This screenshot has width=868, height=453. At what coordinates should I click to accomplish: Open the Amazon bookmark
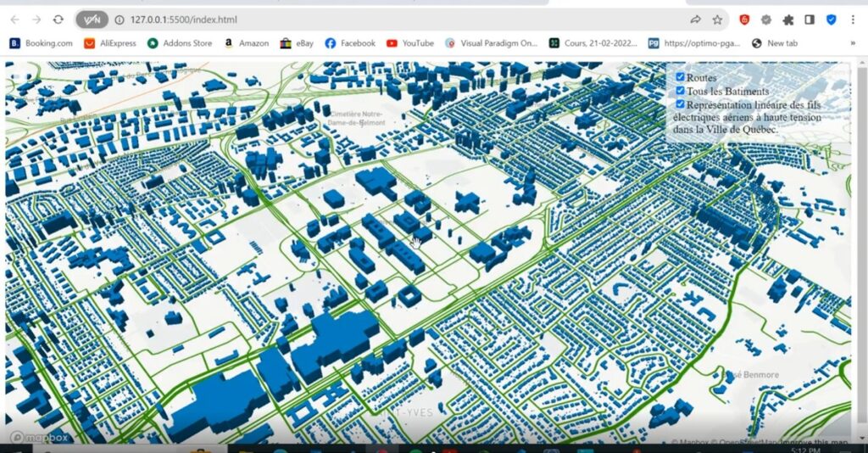tap(247, 43)
